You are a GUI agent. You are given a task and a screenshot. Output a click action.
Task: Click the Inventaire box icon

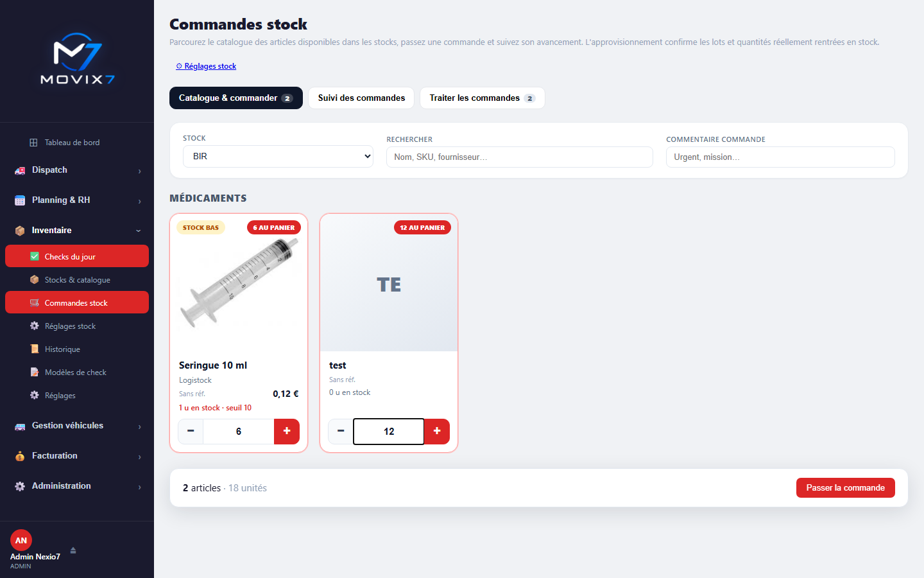point(20,231)
